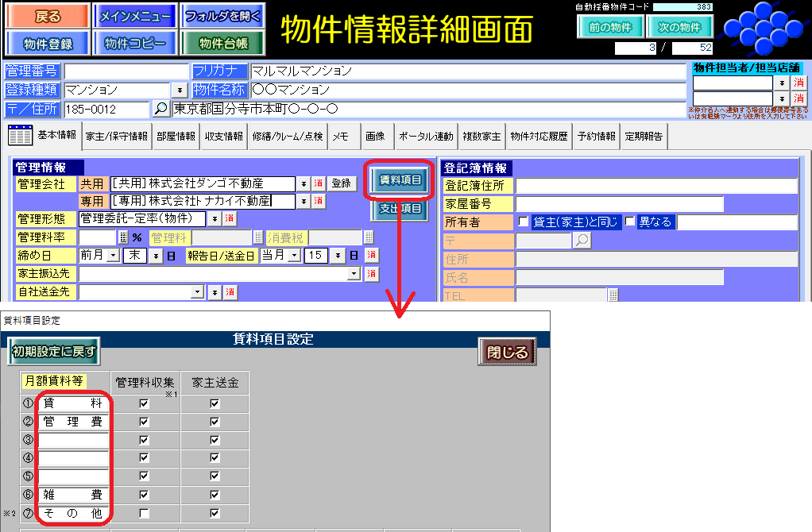Click the 消 icon beside 管理形態
This screenshot has width=812, height=532.
pos(230,218)
